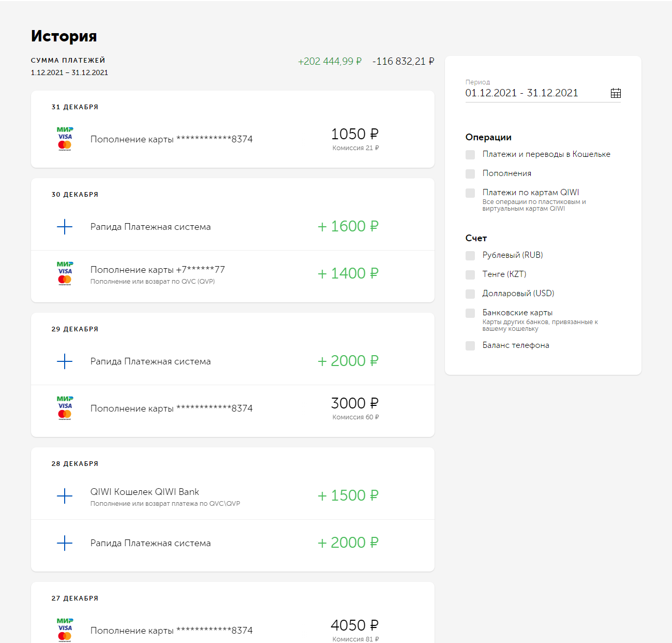The image size is (672, 643).
Task: Open the +1600 ₽ Рапида transaction
Action: click(x=233, y=227)
